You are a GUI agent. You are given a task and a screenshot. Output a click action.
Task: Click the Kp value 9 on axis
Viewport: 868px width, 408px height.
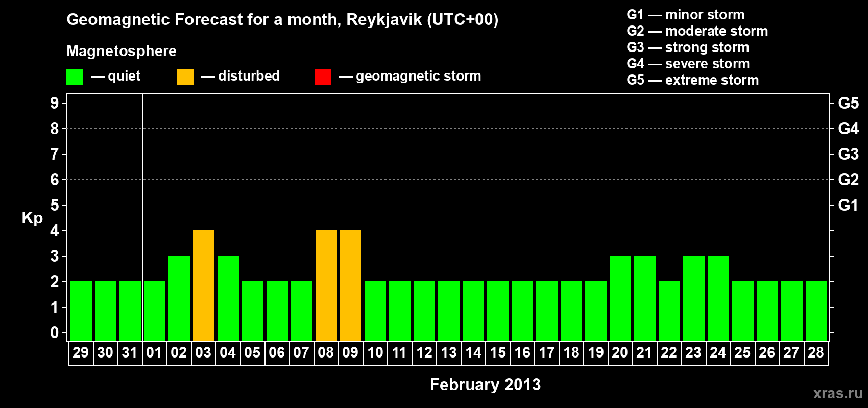pyautogui.click(x=55, y=103)
